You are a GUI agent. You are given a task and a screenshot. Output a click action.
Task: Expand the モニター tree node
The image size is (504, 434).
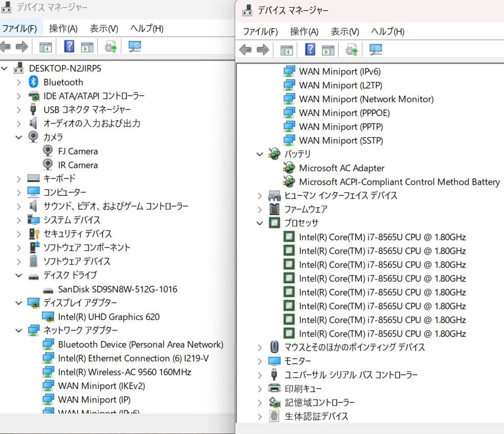pos(260,361)
